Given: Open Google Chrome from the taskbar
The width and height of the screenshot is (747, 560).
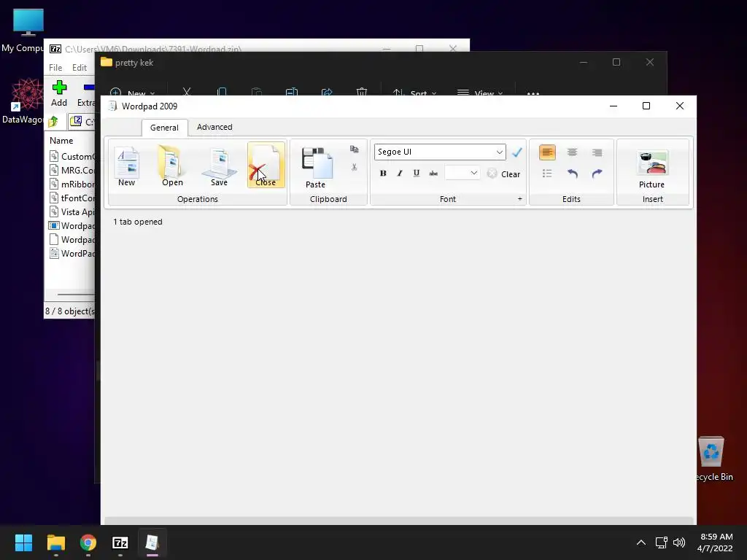Looking at the screenshot, I should click(88, 542).
